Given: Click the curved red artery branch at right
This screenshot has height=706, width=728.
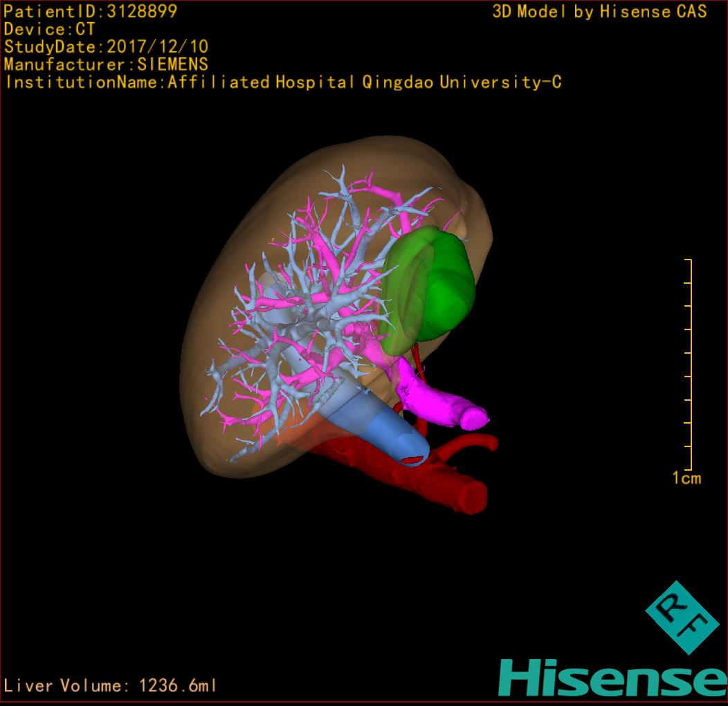Looking at the screenshot, I should click(477, 442).
